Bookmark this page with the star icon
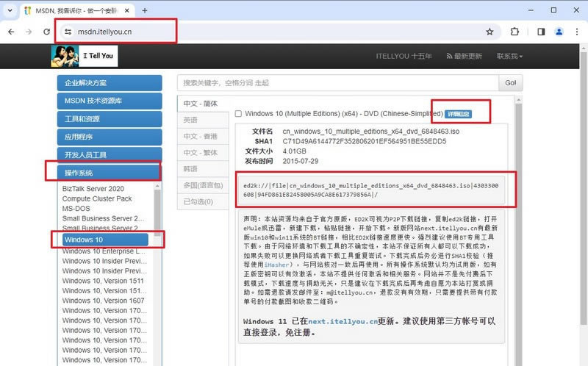The height and width of the screenshot is (366, 588). 490,32
